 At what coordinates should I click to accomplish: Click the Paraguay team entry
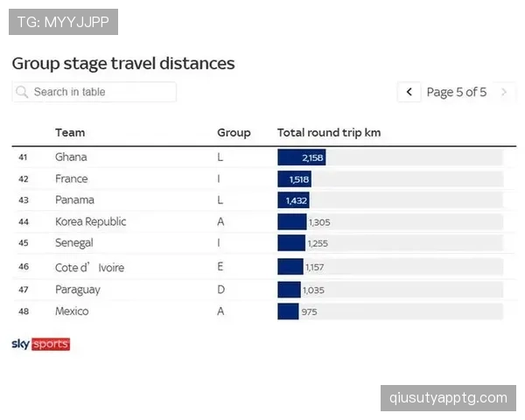click(x=78, y=290)
